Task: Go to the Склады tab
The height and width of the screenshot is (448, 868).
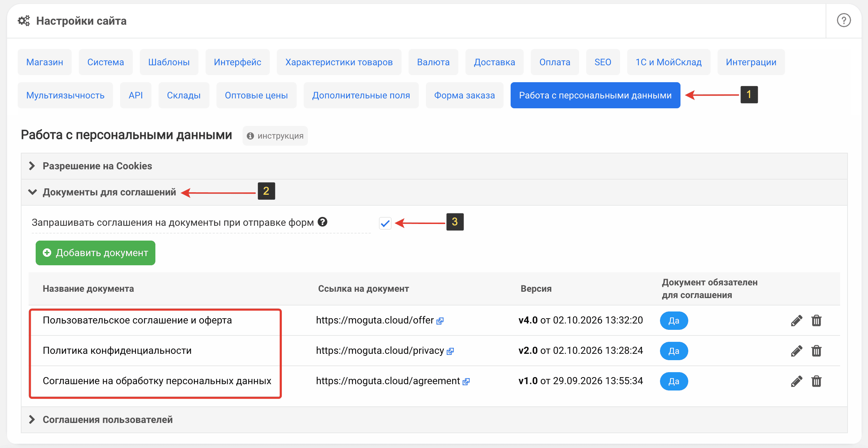Action: click(x=184, y=95)
